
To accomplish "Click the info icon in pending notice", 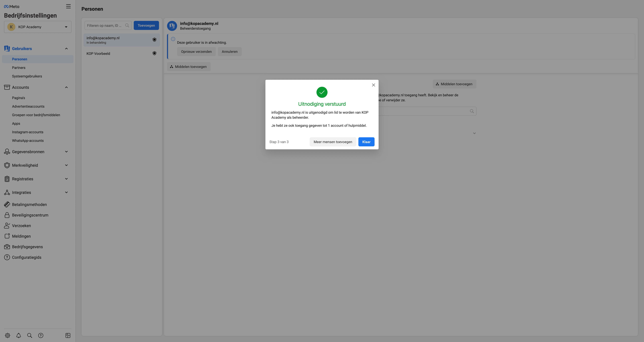I will pos(173,39).
